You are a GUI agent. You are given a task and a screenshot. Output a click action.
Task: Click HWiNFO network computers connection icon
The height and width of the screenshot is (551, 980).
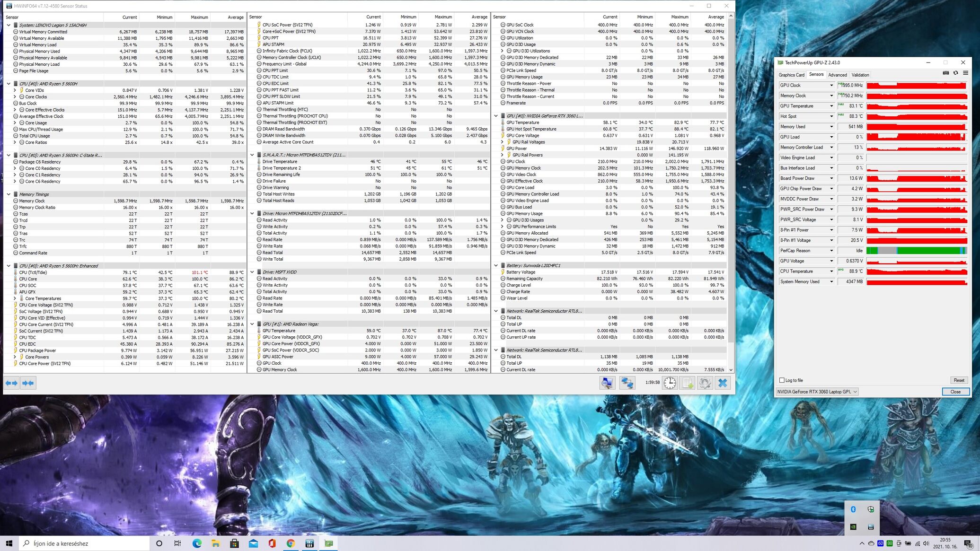point(627,383)
